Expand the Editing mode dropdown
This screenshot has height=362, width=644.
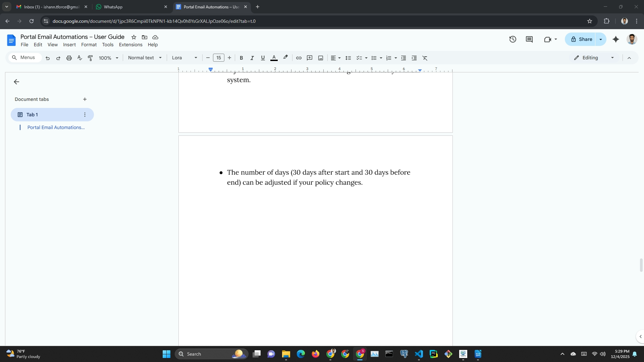point(594,58)
